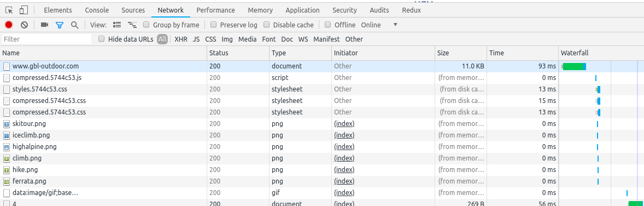Toggle the show overview icon
This screenshot has height=206, width=644.
click(132, 25)
